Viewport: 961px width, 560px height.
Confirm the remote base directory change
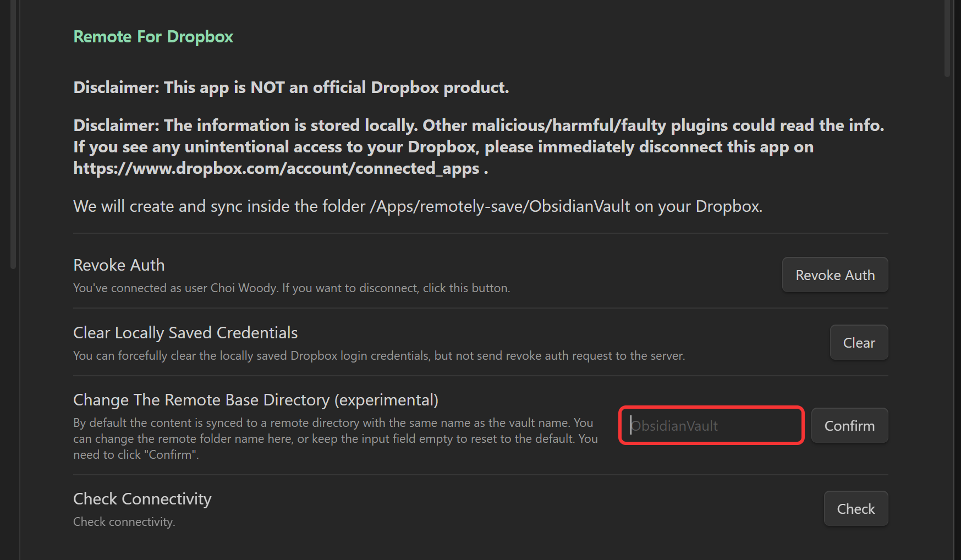pos(849,426)
